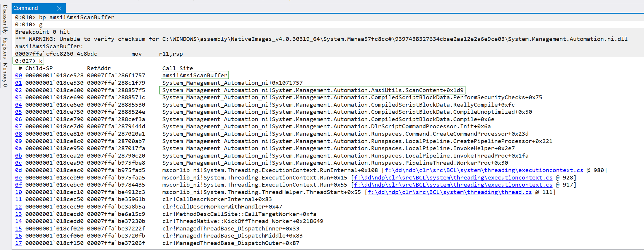Open the Disassembly side panel
The height and width of the screenshot is (250, 644).
(x=5, y=19)
